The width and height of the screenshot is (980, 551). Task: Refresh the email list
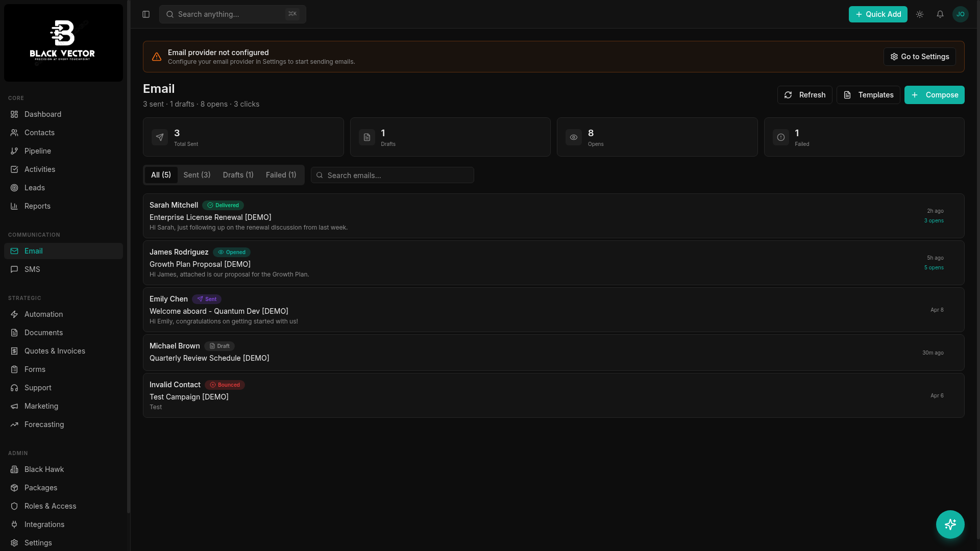tap(805, 95)
